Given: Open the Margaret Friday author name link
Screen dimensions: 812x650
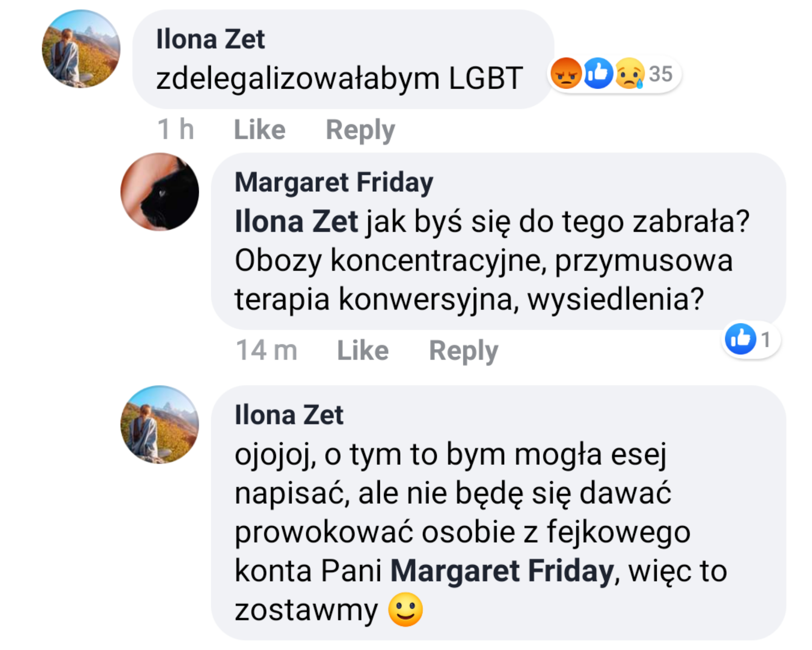Looking at the screenshot, I should tap(334, 182).
